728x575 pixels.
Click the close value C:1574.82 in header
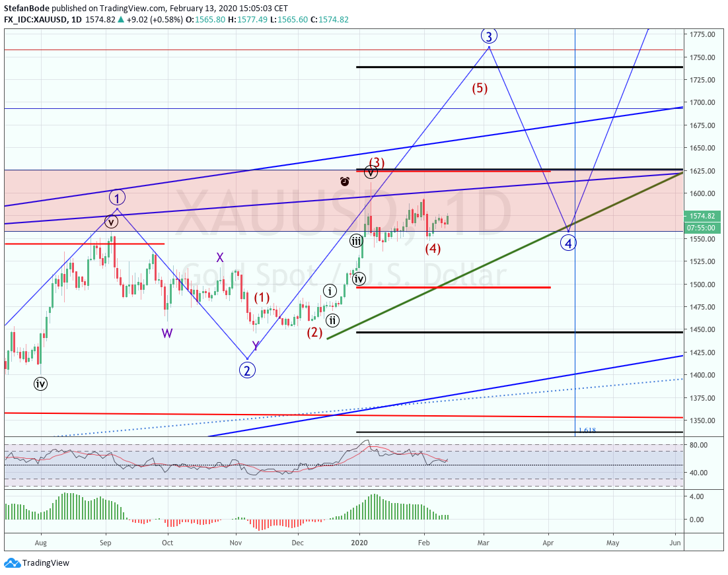click(x=330, y=20)
